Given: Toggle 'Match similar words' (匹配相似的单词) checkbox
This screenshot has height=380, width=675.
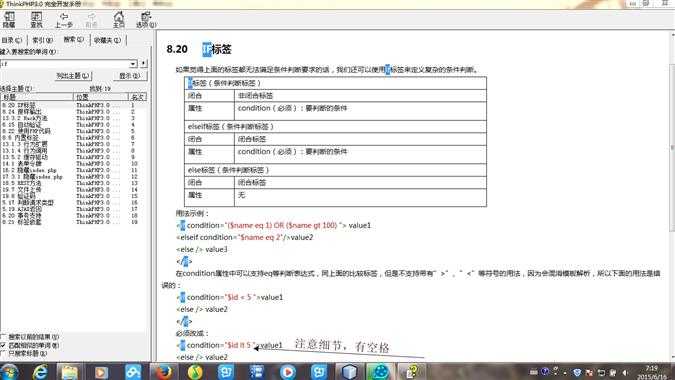Looking at the screenshot, I should click(4, 345).
